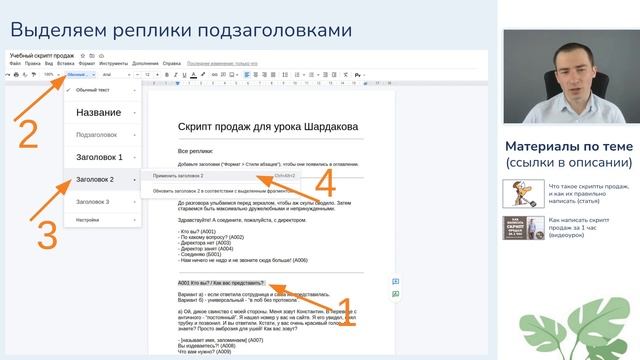This screenshot has width=640, height=360.
Task: Open the Вставка menu
Action: click(66, 64)
